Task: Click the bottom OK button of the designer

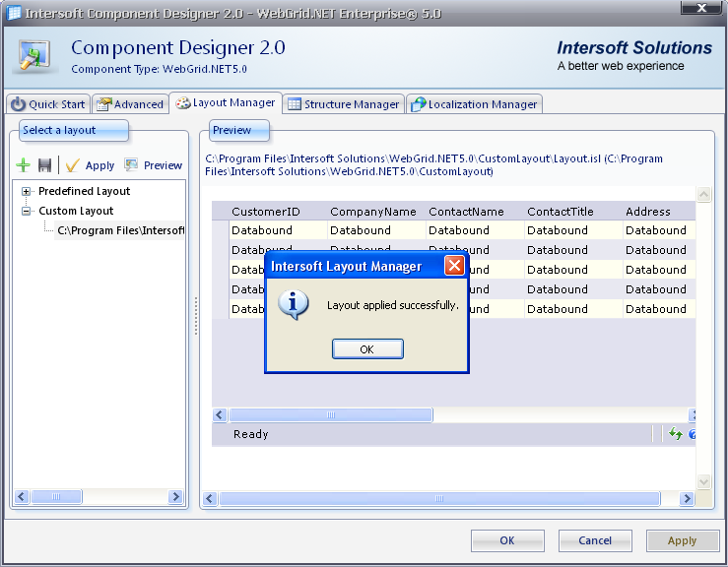Action: 507,540
